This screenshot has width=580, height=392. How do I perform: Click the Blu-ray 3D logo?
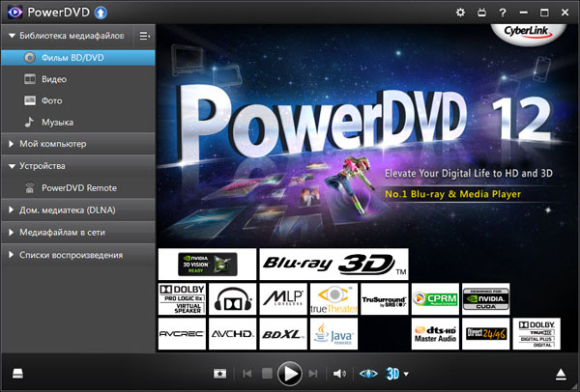click(x=334, y=265)
